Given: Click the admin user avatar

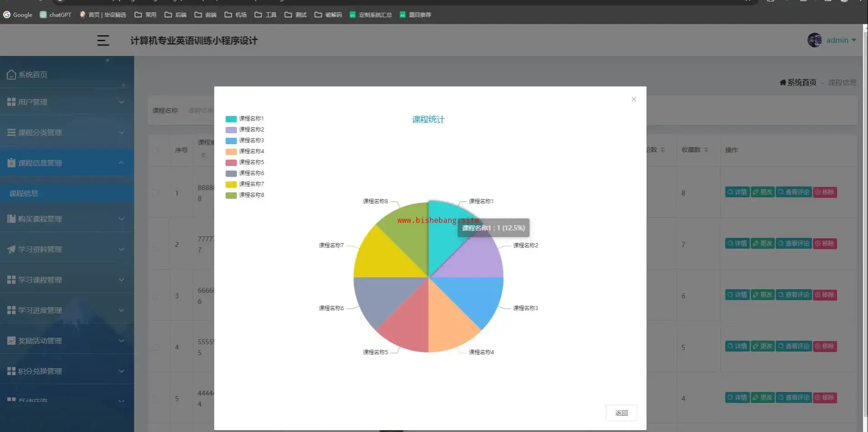Looking at the screenshot, I should coord(814,40).
